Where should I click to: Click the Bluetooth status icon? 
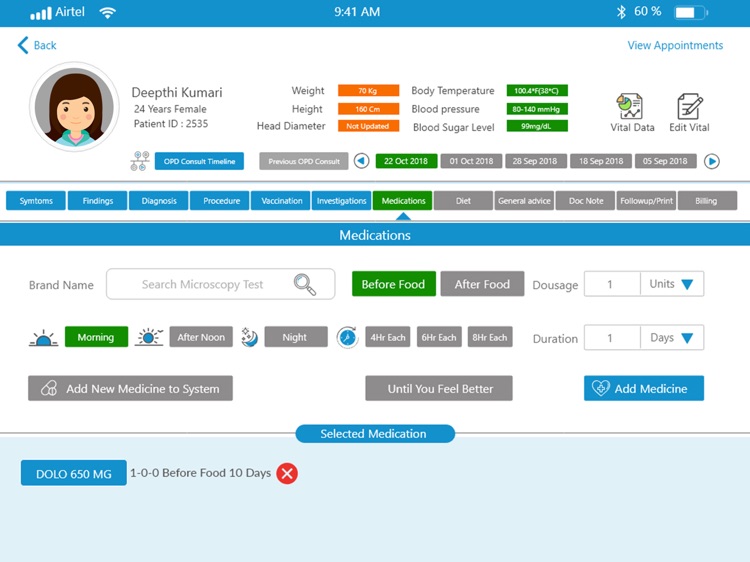pos(621,12)
